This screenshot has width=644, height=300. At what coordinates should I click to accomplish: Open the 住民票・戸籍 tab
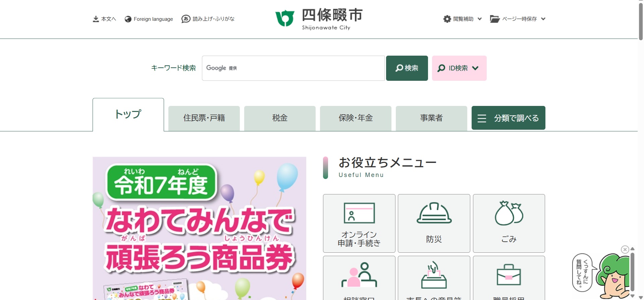point(204,118)
